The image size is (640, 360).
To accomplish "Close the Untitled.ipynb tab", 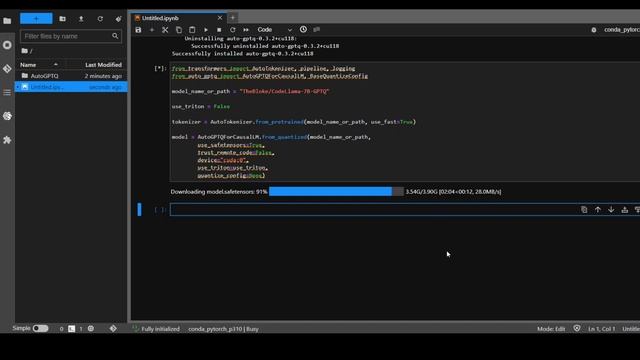I will pyautogui.click(x=220, y=18).
